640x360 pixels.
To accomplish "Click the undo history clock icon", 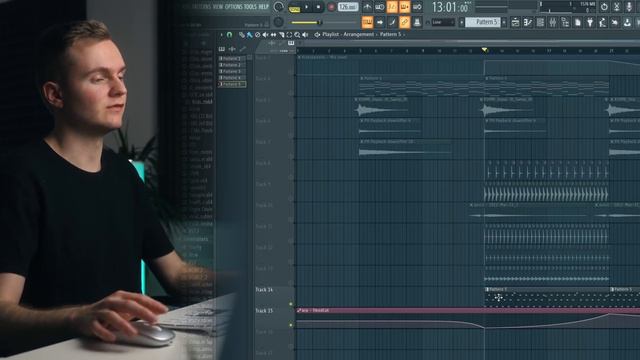I will [604, 7].
